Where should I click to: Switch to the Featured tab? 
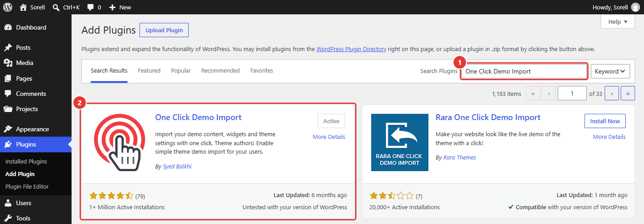(149, 71)
